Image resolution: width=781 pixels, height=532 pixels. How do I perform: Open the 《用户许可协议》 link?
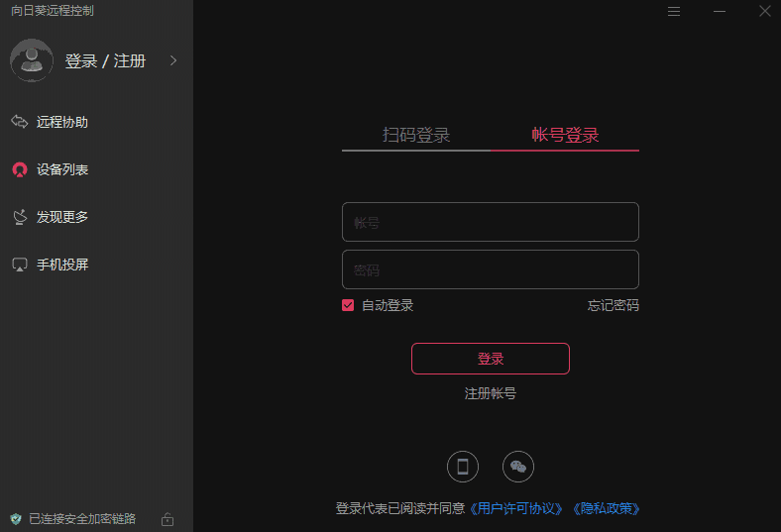coord(516,508)
